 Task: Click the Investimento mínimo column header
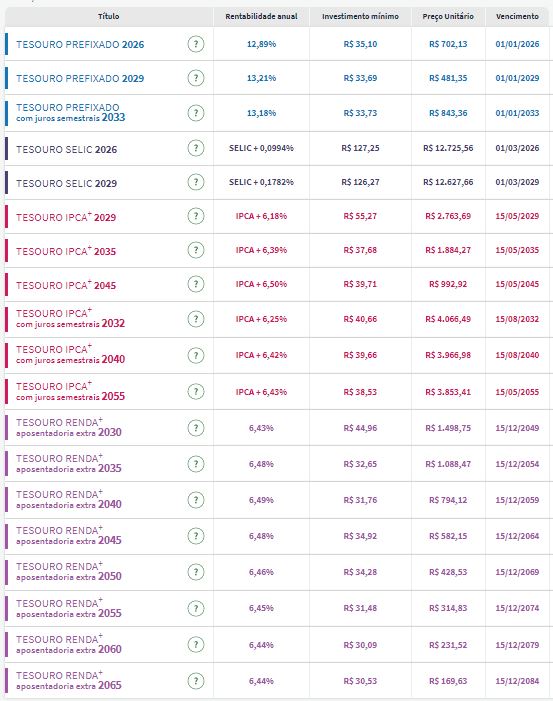click(x=360, y=16)
